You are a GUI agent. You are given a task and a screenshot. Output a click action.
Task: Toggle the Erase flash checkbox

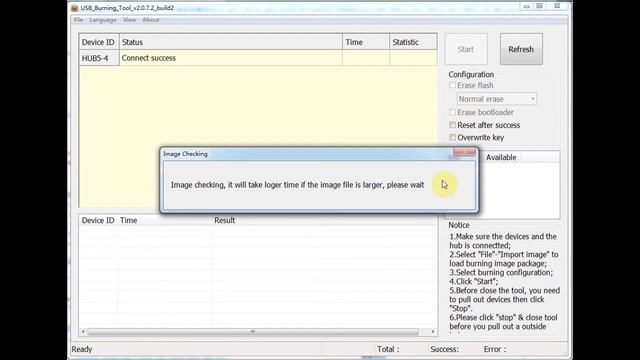pos(452,85)
